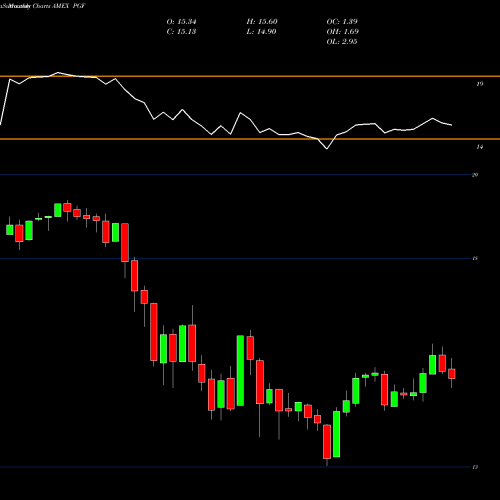Click the chart title mentioning AMEX PGF
This screenshot has width=500, height=500.
(43, 6)
